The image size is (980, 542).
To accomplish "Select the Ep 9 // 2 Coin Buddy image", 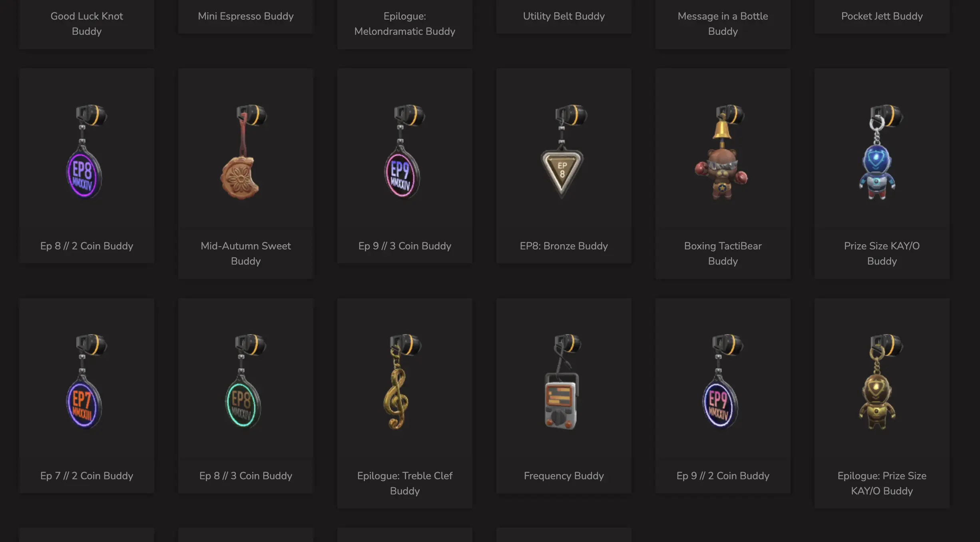I will (723, 381).
